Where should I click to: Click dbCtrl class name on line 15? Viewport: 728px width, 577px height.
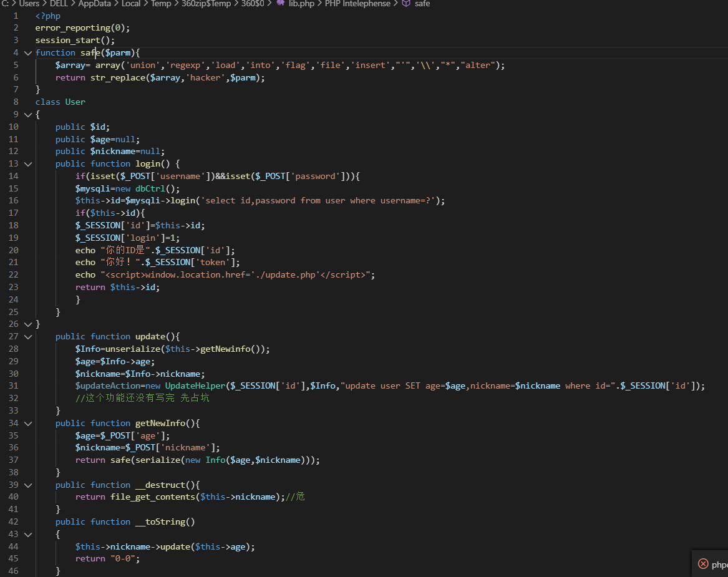point(150,188)
